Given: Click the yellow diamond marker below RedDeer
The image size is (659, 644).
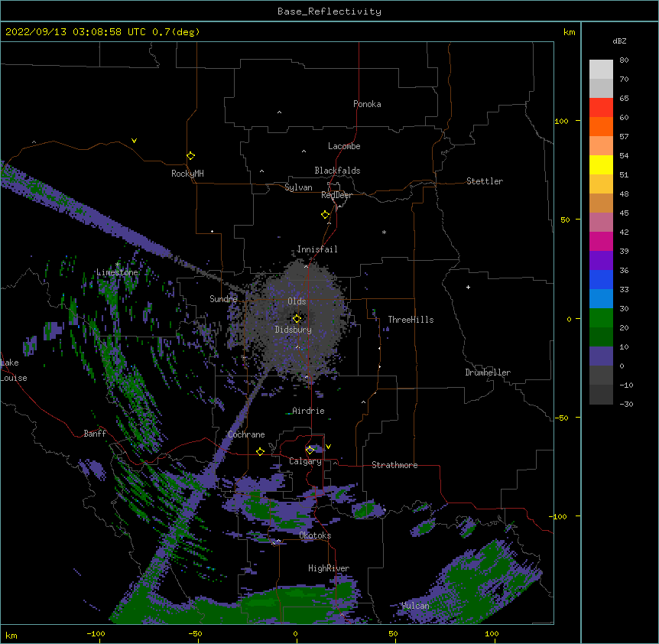Looking at the screenshot, I should point(325,215).
